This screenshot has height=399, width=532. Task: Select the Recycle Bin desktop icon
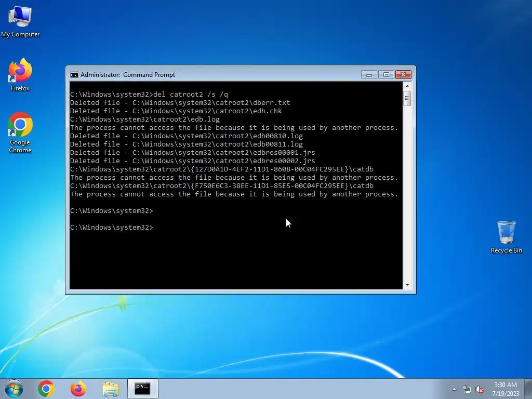[506, 237]
